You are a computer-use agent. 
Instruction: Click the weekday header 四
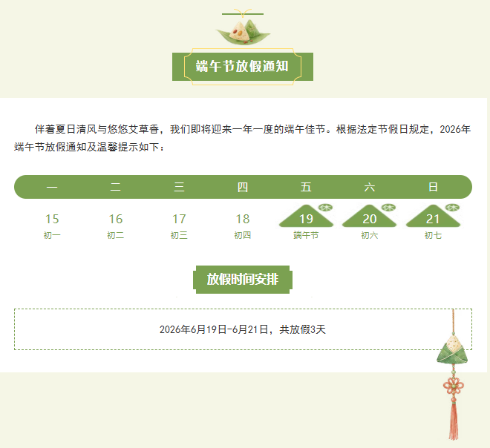click(243, 187)
